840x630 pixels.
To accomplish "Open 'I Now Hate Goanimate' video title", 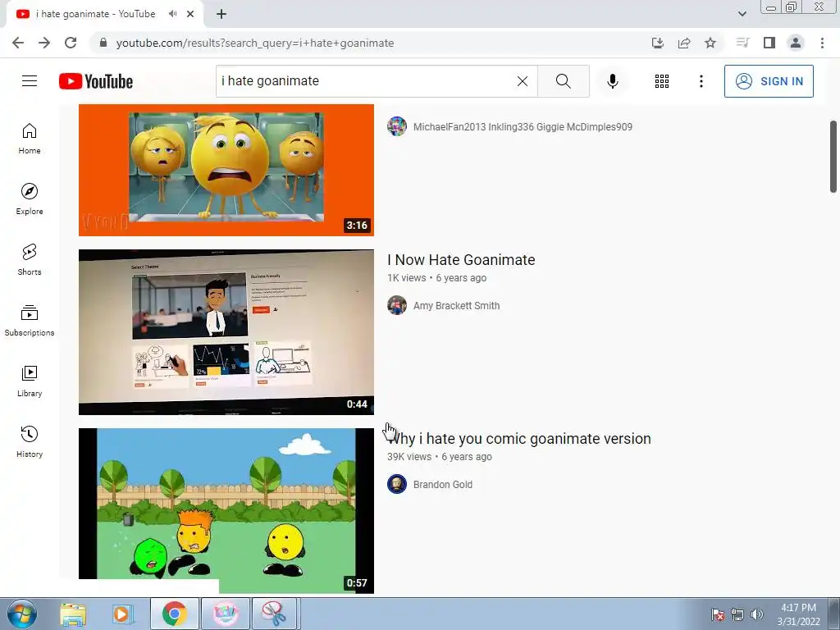I will tap(461, 260).
